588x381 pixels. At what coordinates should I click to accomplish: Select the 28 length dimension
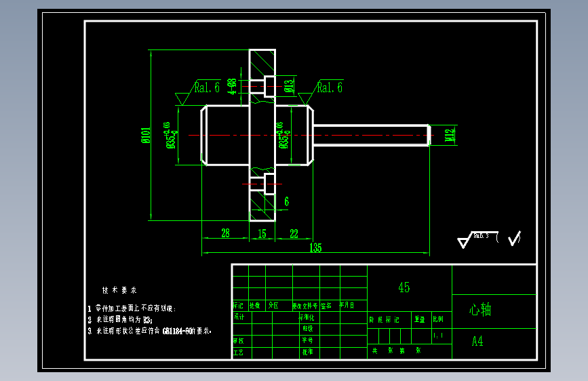(x=225, y=233)
